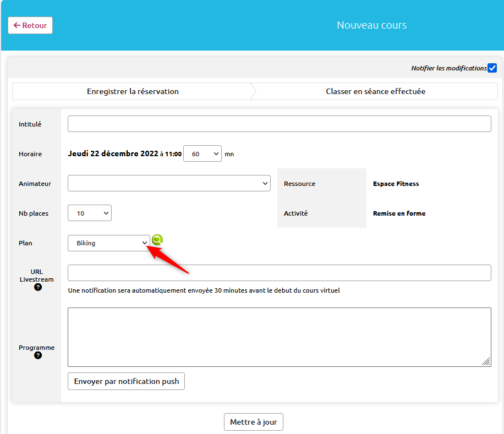
Task: Select Classer en séance effectuée step
Action: [375, 91]
